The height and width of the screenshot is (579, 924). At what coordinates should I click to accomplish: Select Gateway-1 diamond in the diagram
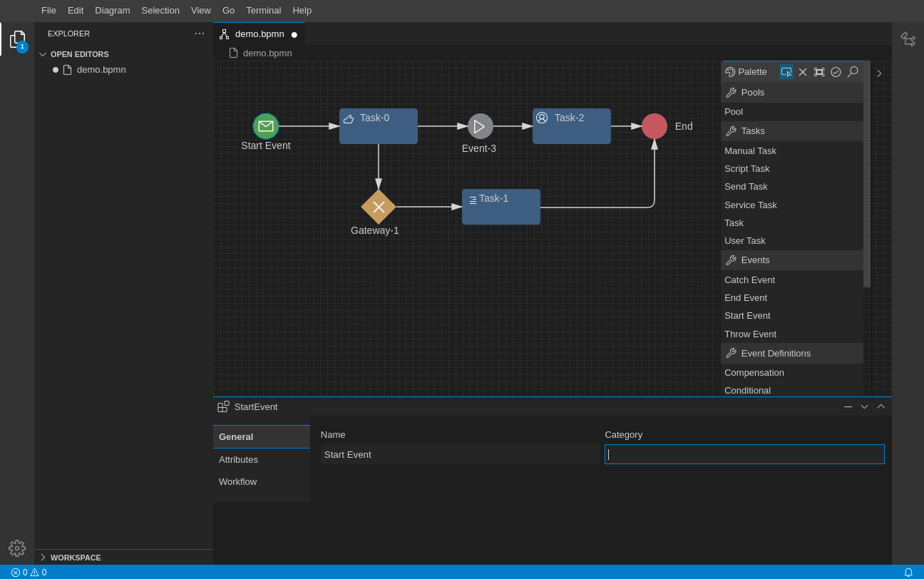click(378, 207)
